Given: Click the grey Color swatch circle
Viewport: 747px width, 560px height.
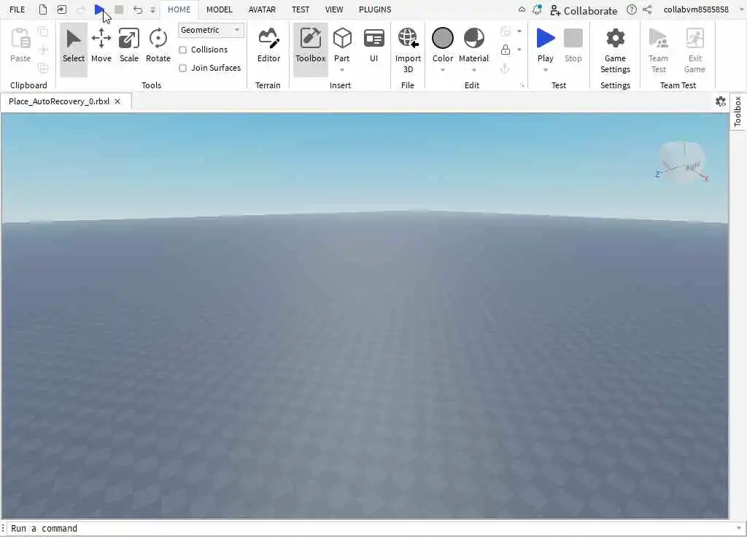Looking at the screenshot, I should click(443, 38).
